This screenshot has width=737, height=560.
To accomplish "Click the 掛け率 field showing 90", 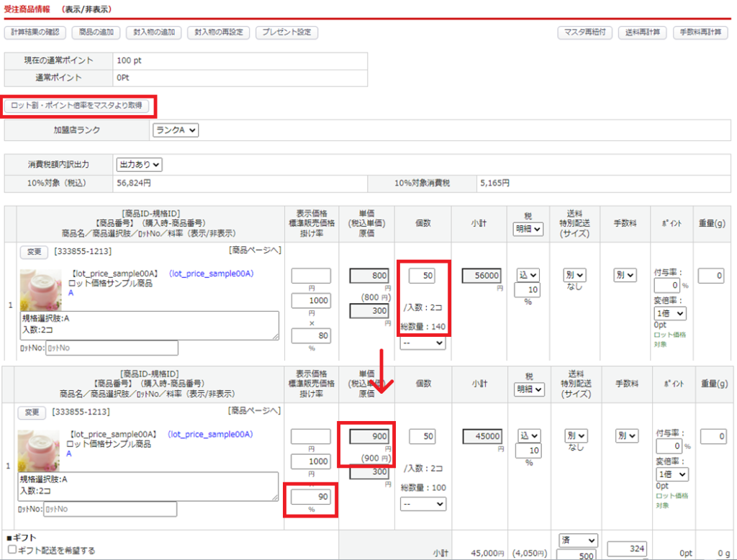I will tap(311, 496).
